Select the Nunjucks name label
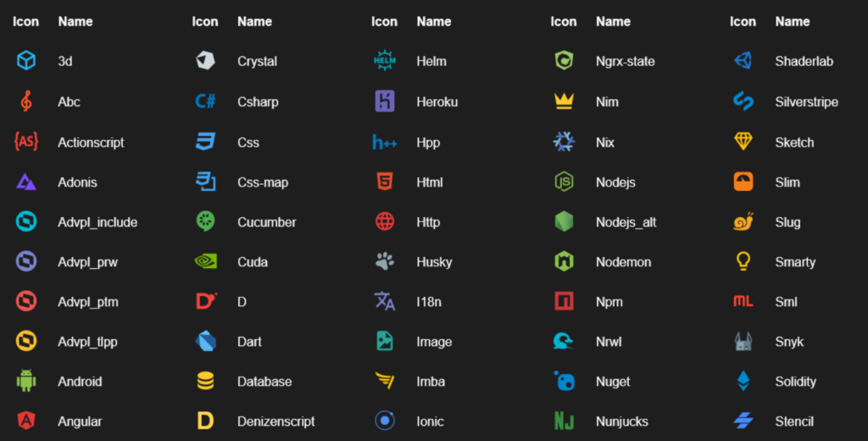This screenshot has width=868, height=441. 622,421
